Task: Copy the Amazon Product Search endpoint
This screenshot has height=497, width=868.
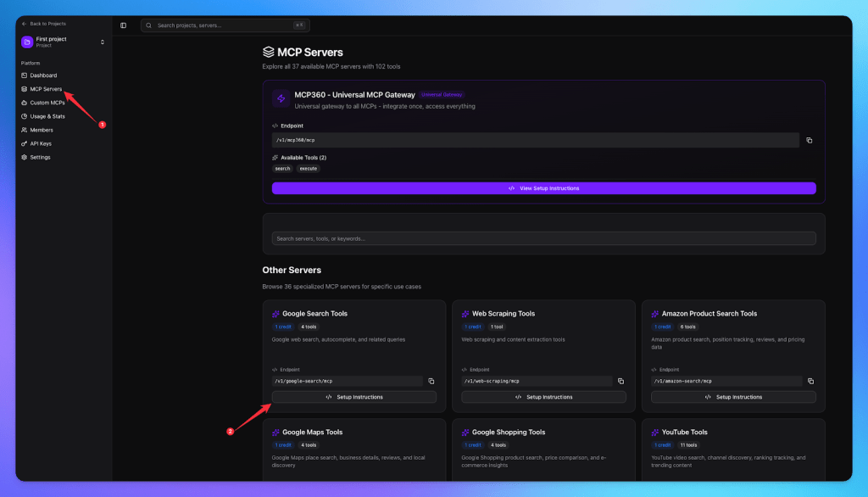Action: (x=810, y=381)
